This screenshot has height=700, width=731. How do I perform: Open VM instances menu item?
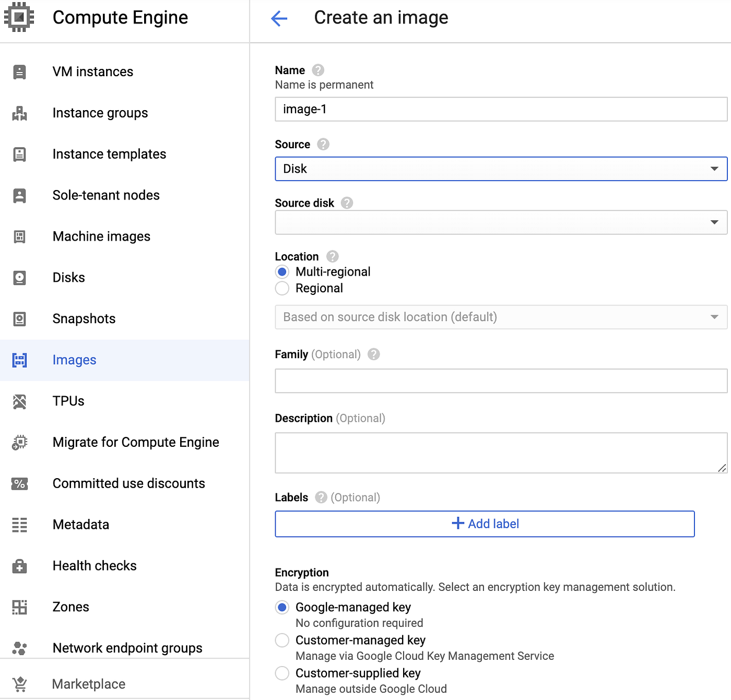(124, 72)
